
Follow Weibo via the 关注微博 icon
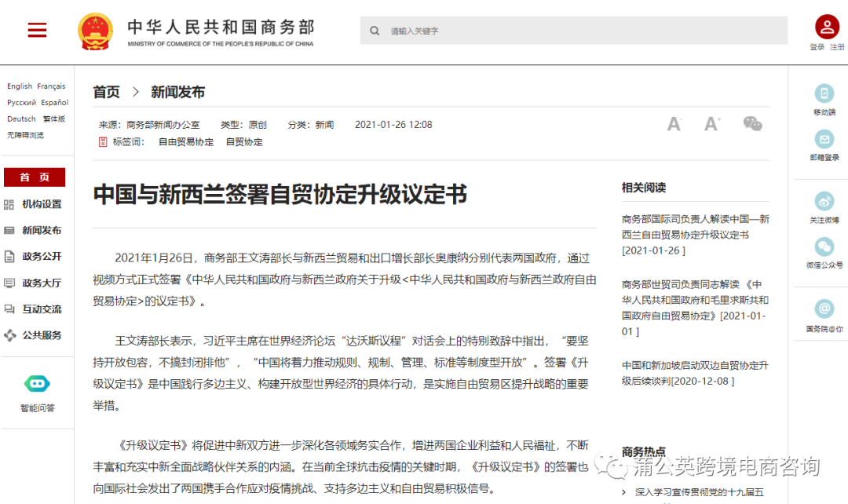tap(824, 203)
